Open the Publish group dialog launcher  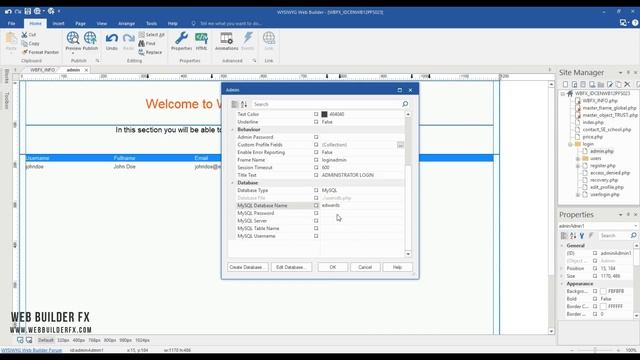pyautogui.click(x=98, y=61)
